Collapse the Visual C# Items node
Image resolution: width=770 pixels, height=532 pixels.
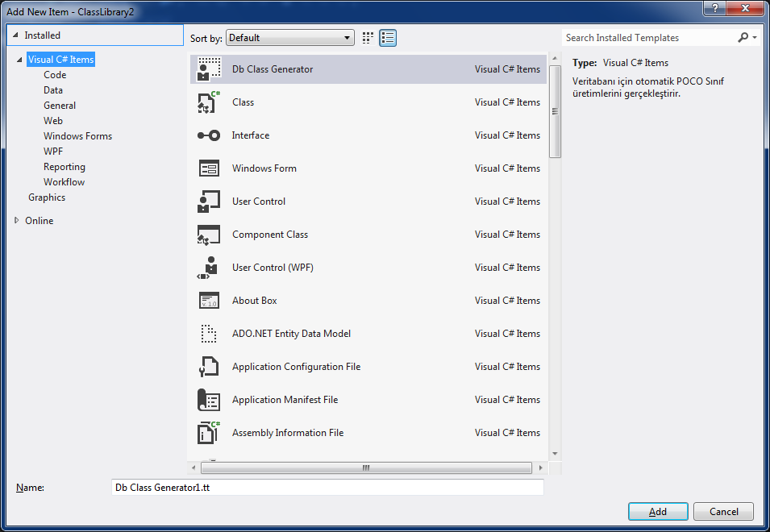coord(19,60)
